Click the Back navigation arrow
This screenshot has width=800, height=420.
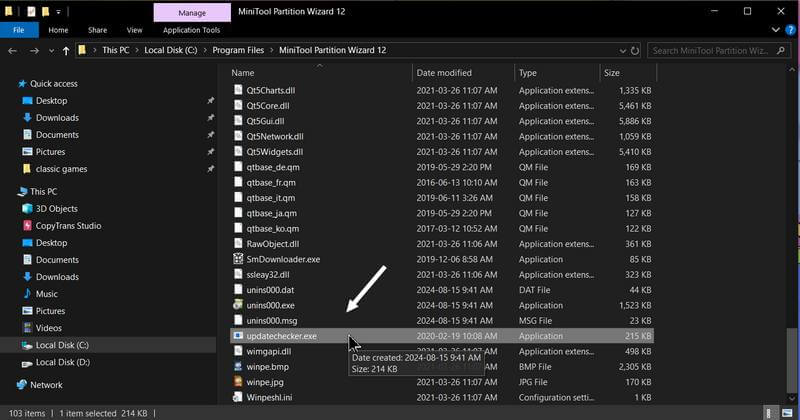pos(13,51)
